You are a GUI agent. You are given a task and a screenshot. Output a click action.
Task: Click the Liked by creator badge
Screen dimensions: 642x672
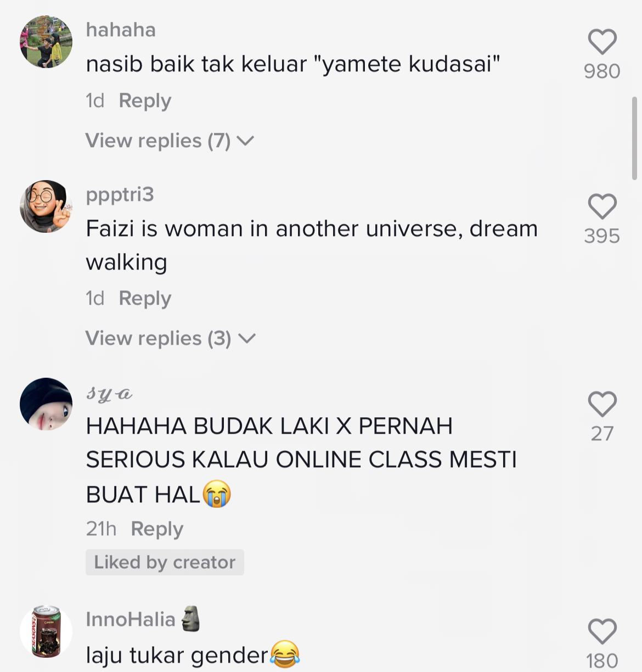[165, 562]
